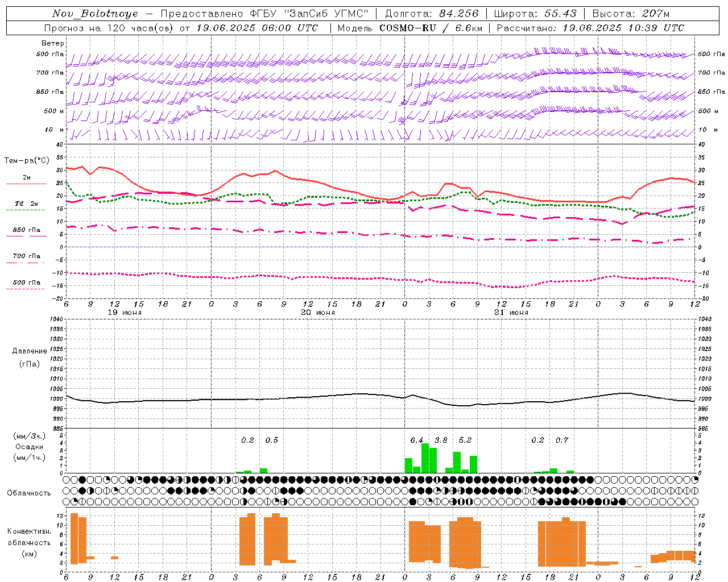728x582 pixels.
Task: Click the solid red line sample under 2м legend
Action: pyautogui.click(x=26, y=184)
